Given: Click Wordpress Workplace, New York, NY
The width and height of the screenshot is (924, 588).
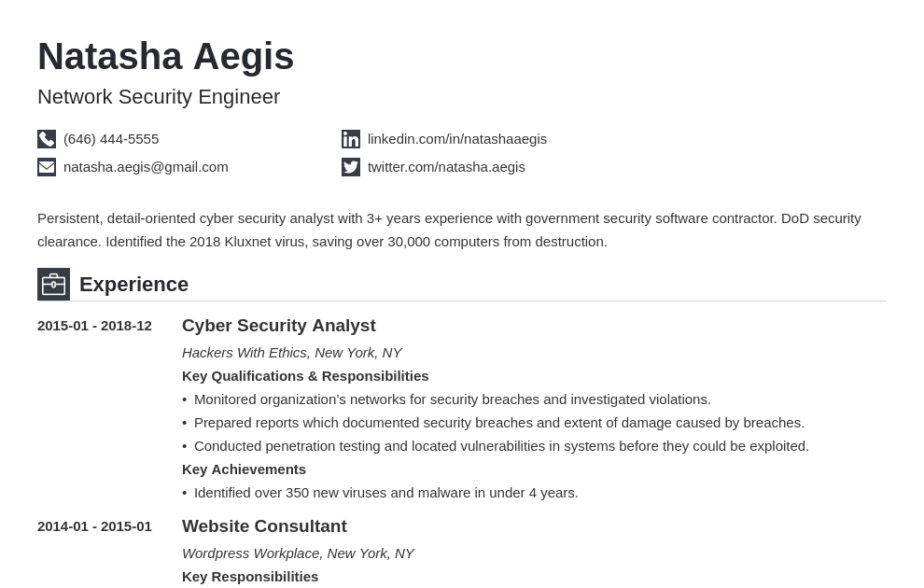Looking at the screenshot, I should tap(298, 553).
